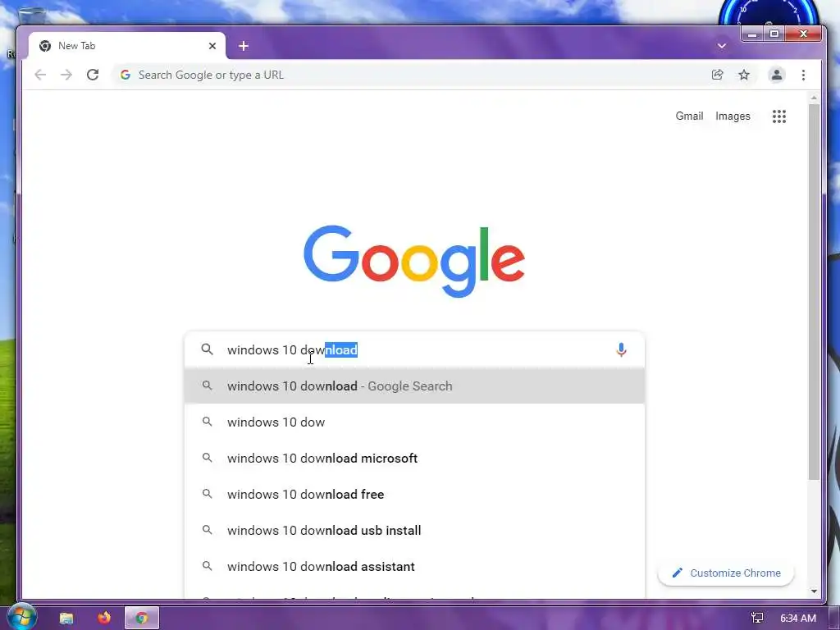
Task: Click the scrollbar down arrow
Action: click(x=814, y=591)
